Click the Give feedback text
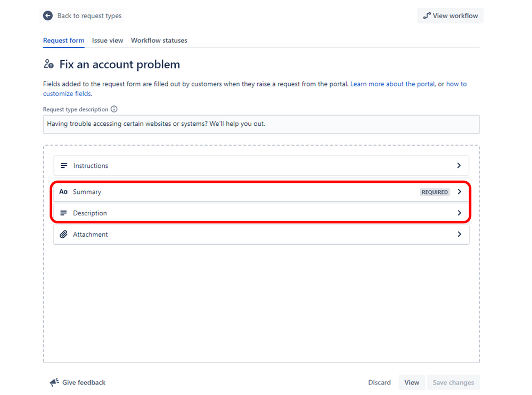This screenshot has width=532, height=395. (84, 382)
